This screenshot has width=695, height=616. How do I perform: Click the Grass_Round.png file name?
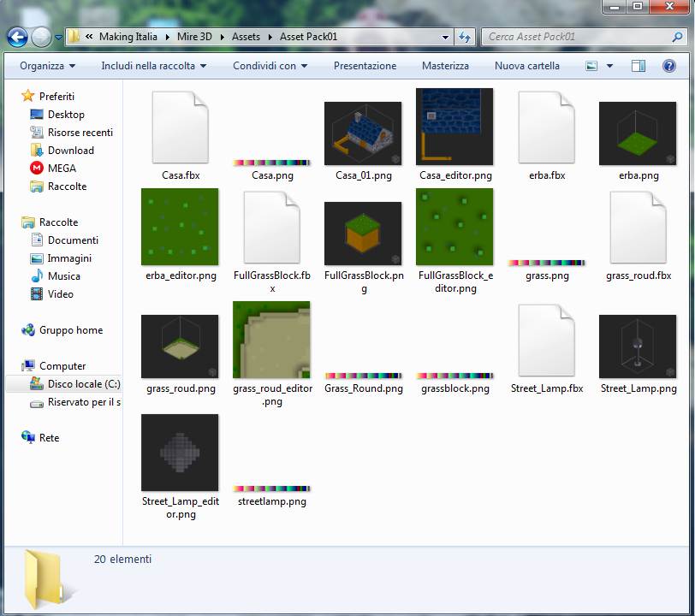tap(364, 388)
